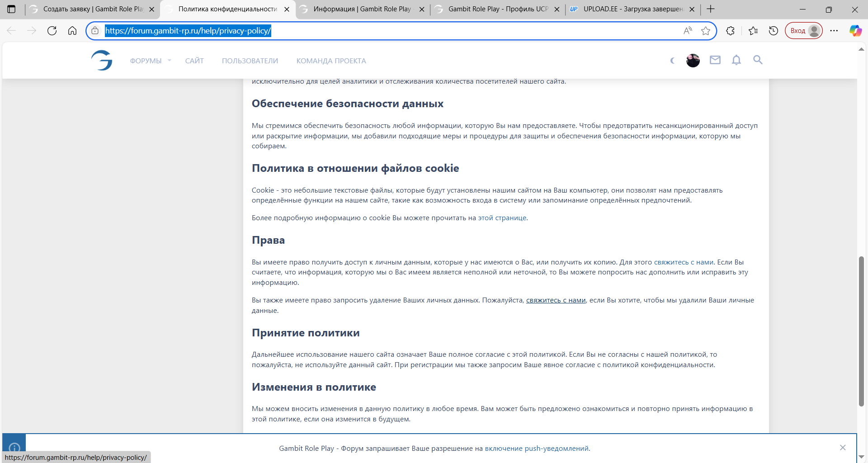The image size is (868, 463).
Task: Select the 'Политика конфиденциальности' tab
Action: click(227, 9)
